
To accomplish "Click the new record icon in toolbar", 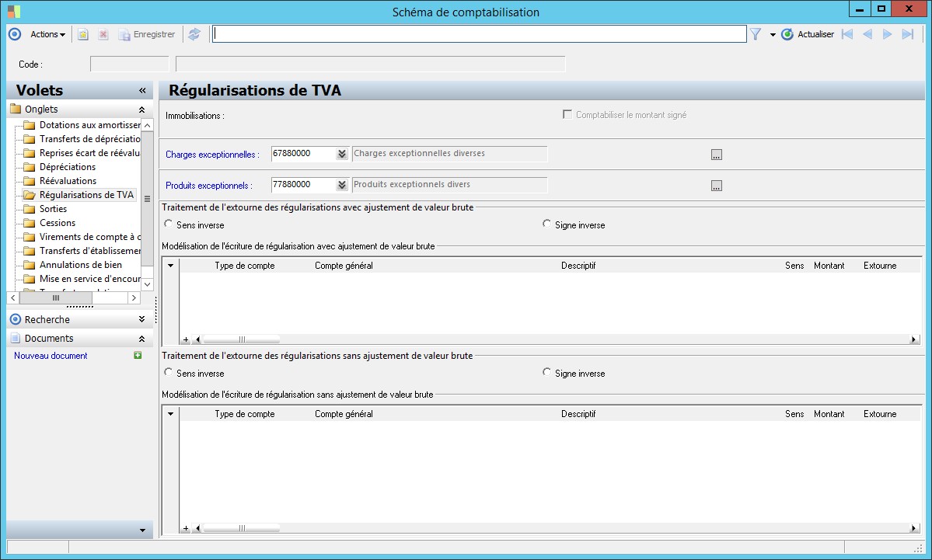I will (83, 34).
